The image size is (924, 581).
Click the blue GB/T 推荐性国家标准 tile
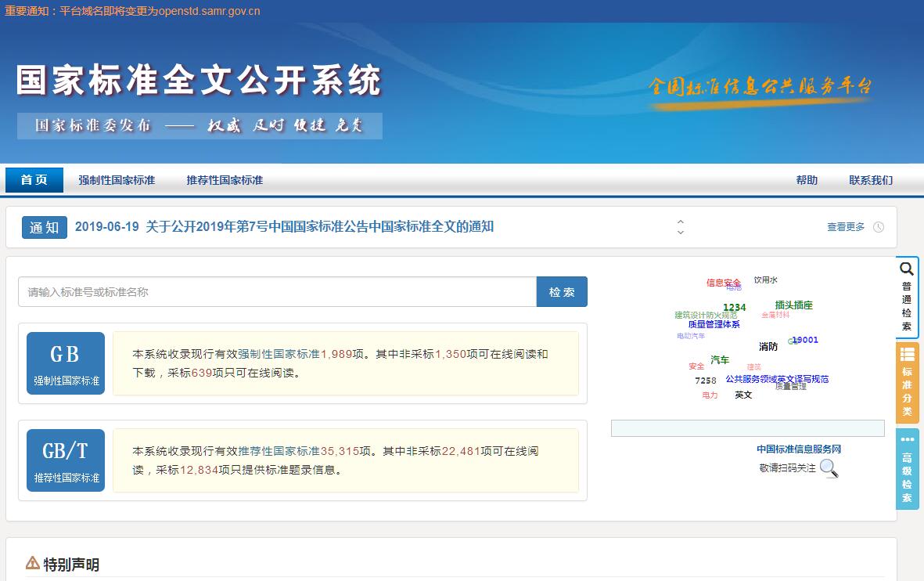click(66, 460)
